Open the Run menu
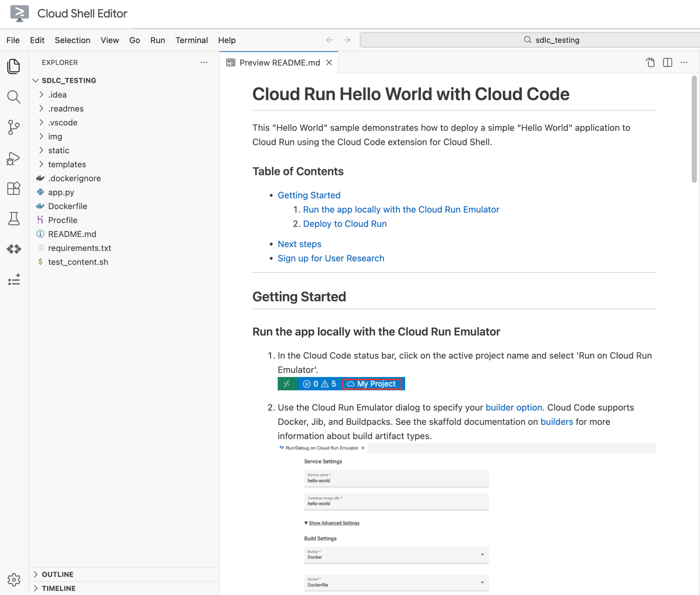Screen dimensions: 700x595 pos(158,40)
